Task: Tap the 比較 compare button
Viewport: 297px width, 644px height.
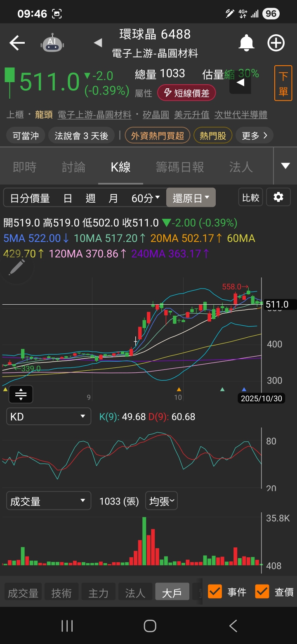Action: [x=250, y=197]
